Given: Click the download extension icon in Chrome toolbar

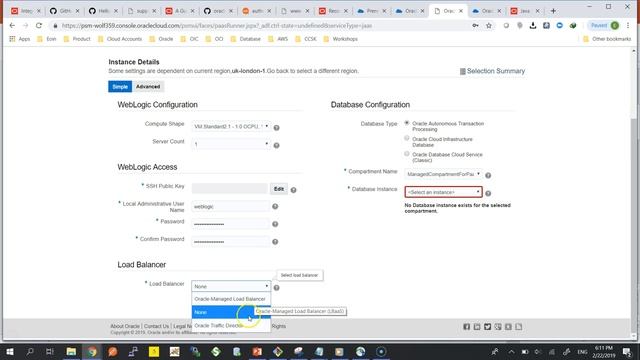Looking at the screenshot, I should [533, 25].
